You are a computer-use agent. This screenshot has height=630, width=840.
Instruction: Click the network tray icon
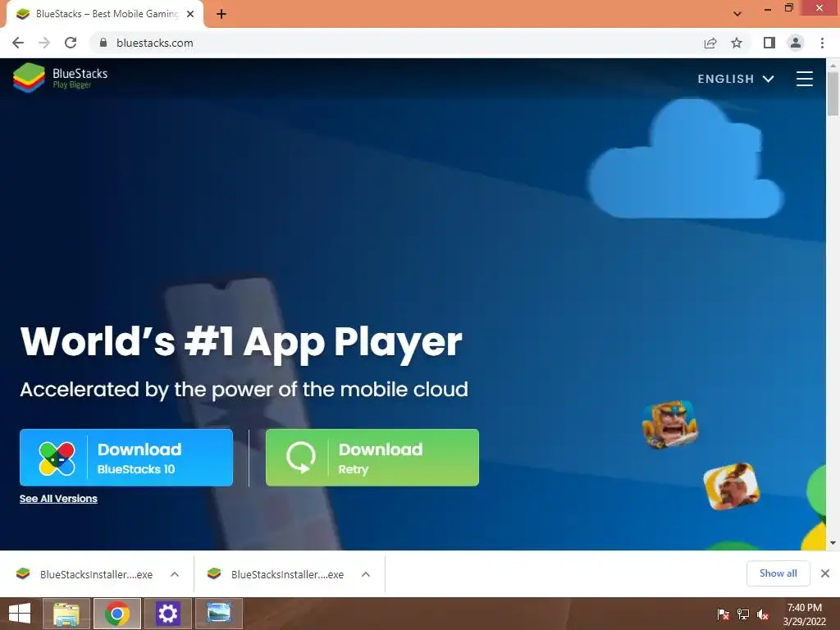743,614
